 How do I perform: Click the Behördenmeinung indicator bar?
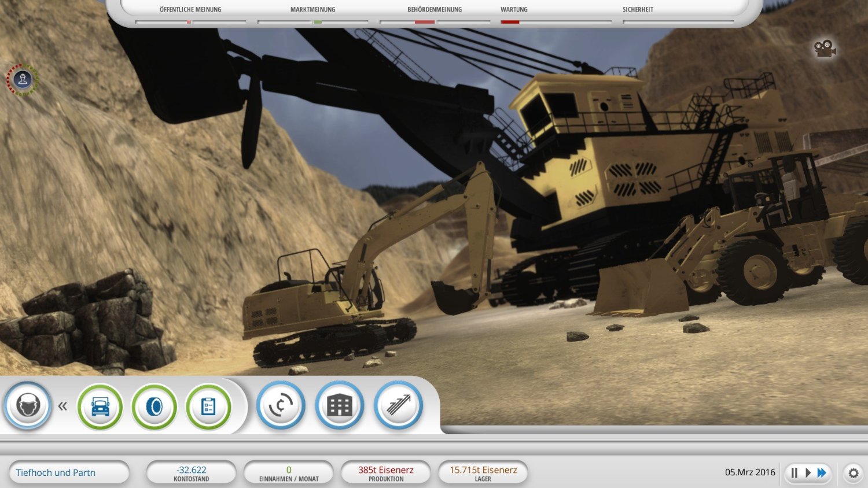[435, 22]
